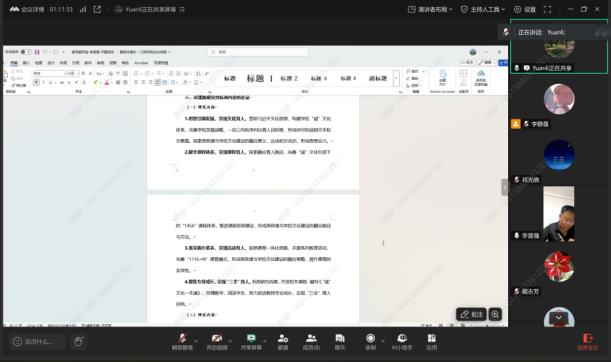This screenshot has height=362, width=611.
Task: Open the apps (应用) icon
Action: 431,342
